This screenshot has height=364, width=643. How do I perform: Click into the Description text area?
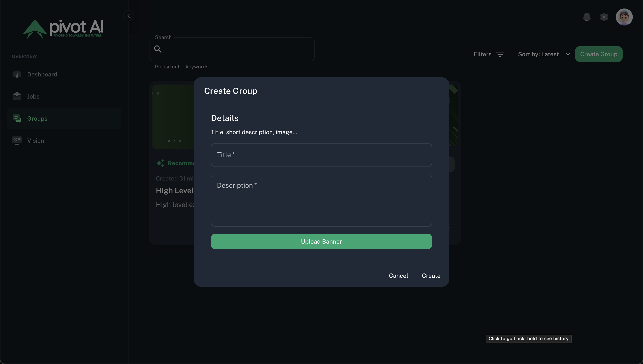321,200
